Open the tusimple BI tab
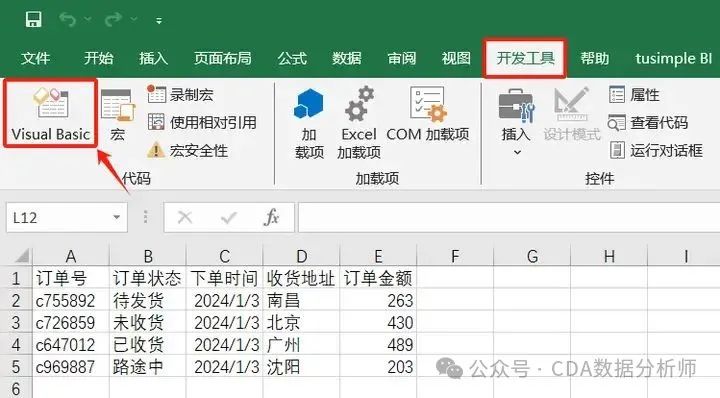 [x=674, y=58]
